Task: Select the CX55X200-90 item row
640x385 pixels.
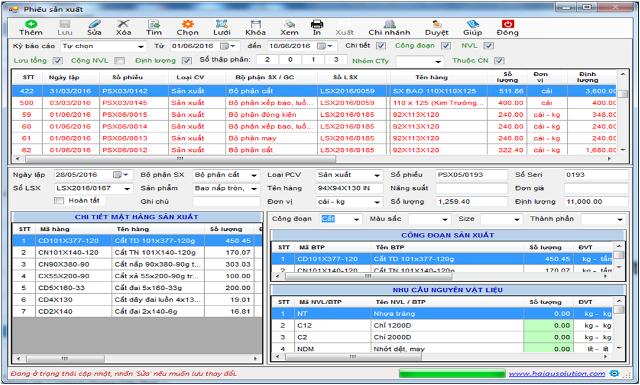Action: pos(137,276)
